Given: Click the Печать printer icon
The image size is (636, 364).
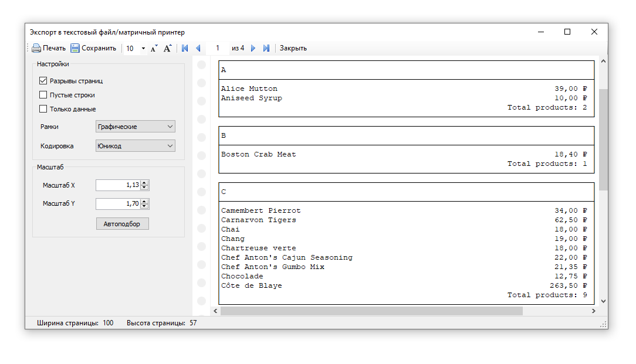Looking at the screenshot, I should (36, 48).
